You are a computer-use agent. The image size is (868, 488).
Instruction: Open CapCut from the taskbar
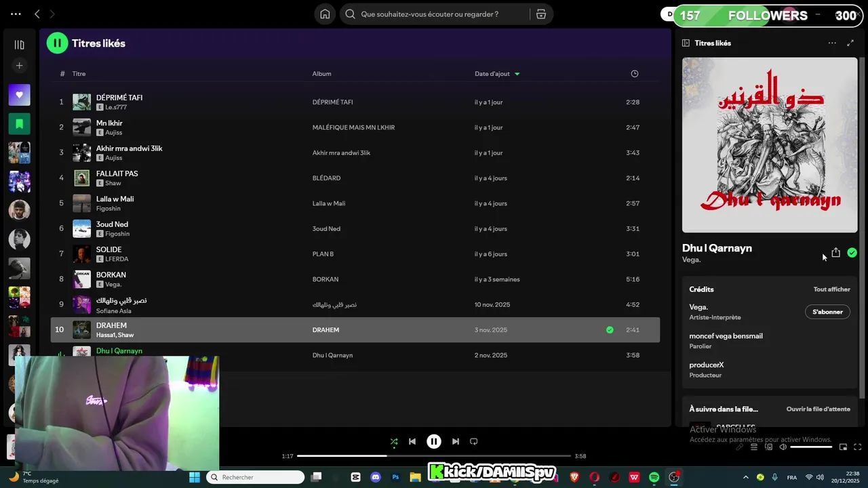tap(356, 477)
